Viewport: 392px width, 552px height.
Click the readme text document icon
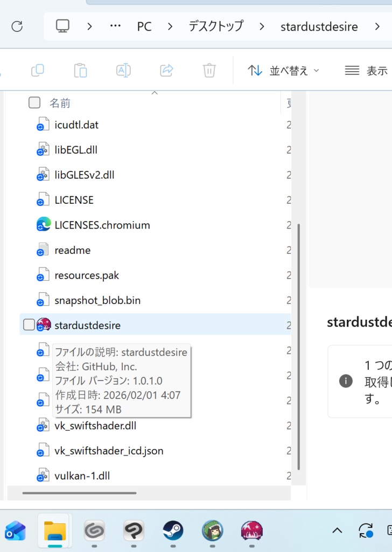(43, 249)
